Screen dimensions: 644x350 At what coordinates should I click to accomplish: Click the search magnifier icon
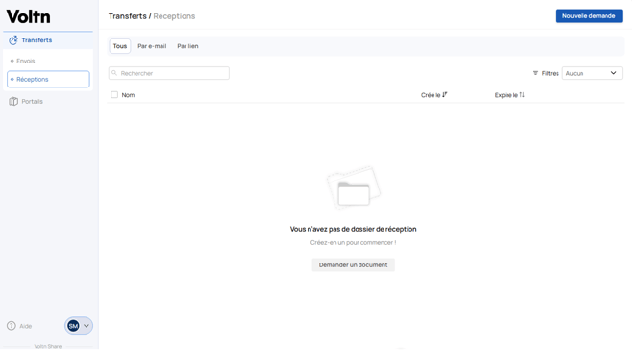114,73
